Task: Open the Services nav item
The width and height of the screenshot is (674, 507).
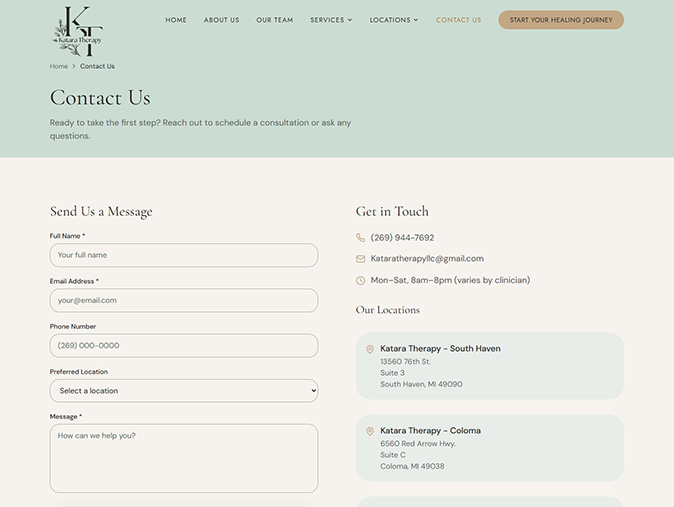Action: click(327, 20)
